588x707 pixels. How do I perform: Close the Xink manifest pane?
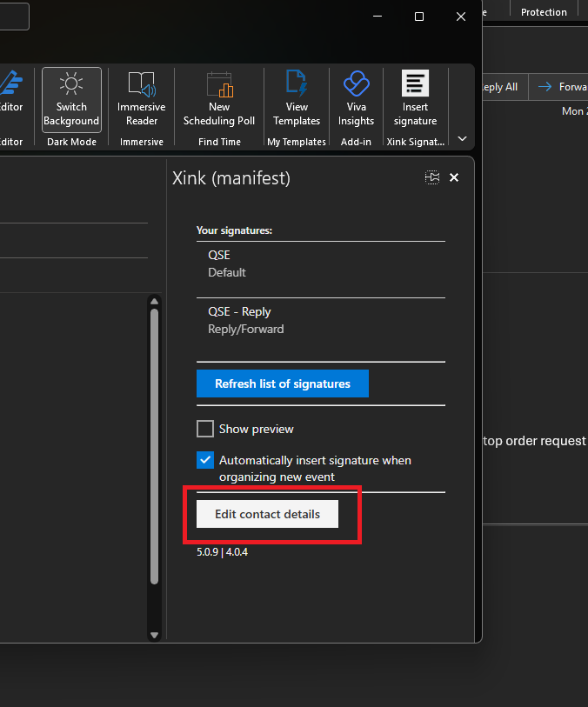pyautogui.click(x=454, y=177)
